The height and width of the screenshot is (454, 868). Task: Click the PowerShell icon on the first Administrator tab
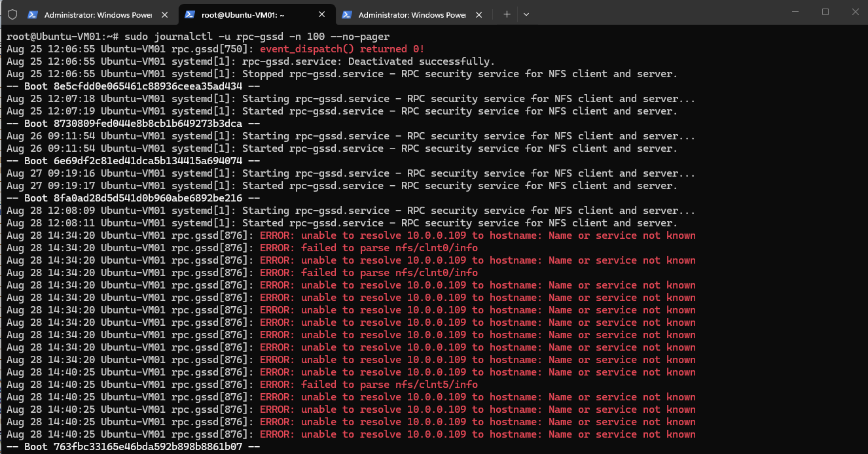pyautogui.click(x=32, y=14)
